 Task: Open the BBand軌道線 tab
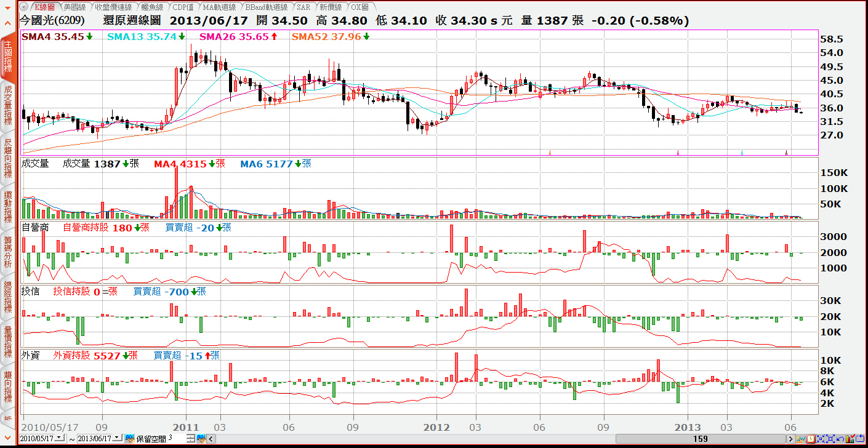[267, 7]
